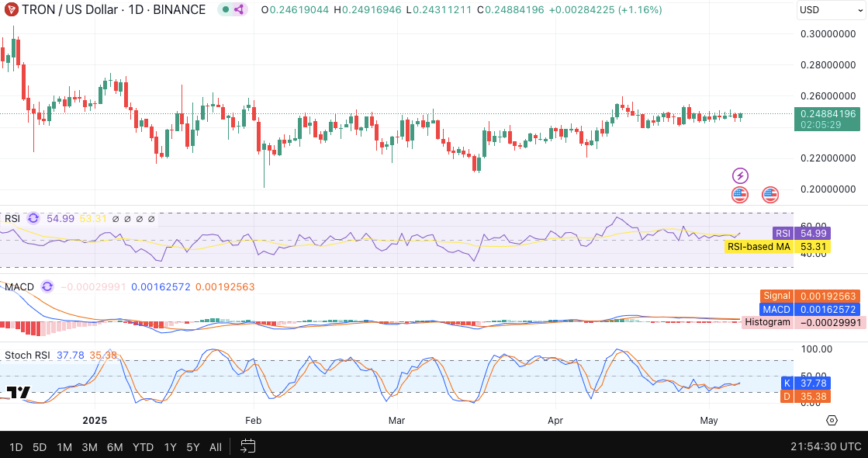Click the 0.28000000 price axis label
The image size is (868, 458).
[x=828, y=64]
